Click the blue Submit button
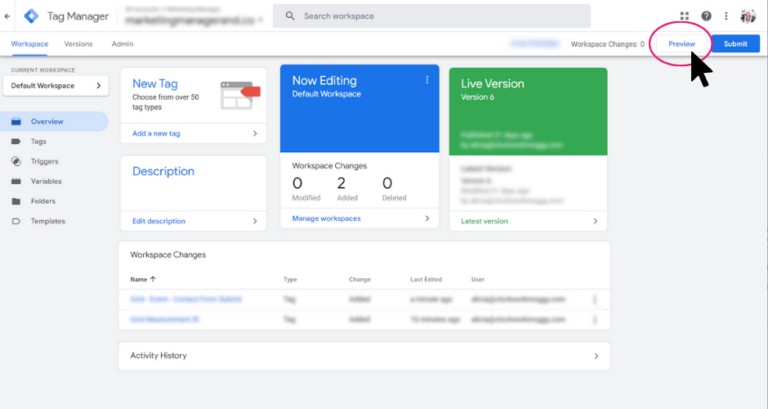The height and width of the screenshot is (409, 768). point(735,44)
